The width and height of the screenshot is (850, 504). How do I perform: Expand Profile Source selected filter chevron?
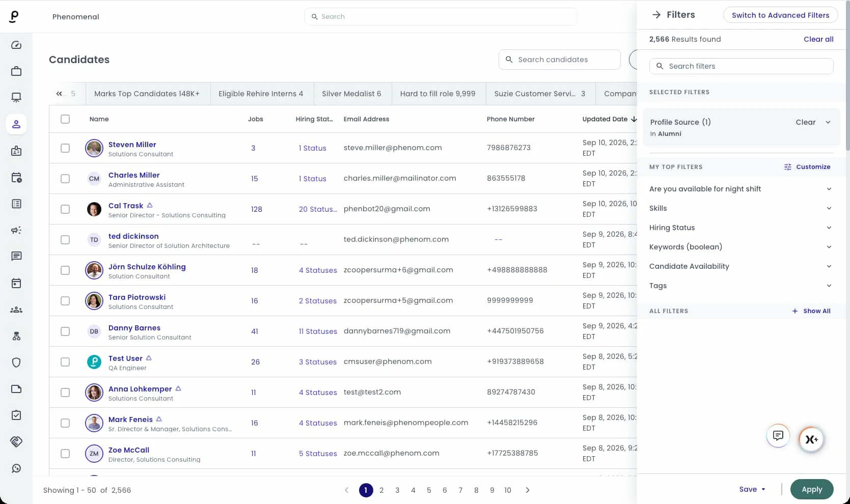(828, 122)
